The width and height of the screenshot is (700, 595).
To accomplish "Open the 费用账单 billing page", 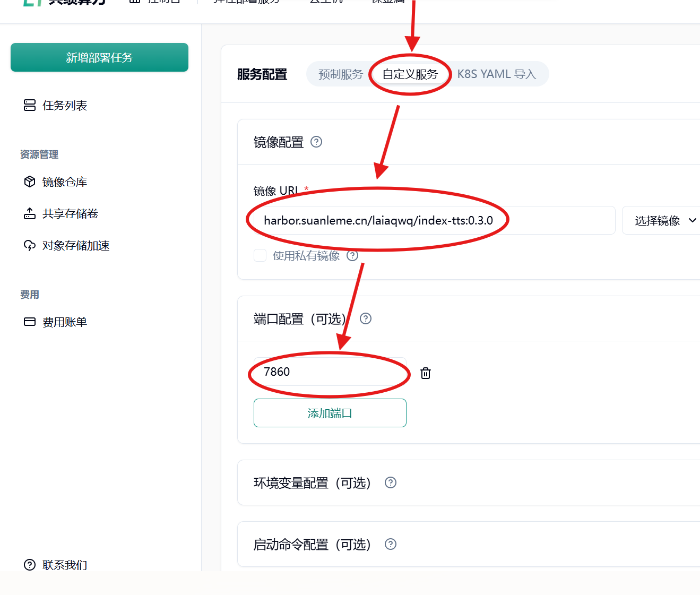I will pyautogui.click(x=64, y=322).
